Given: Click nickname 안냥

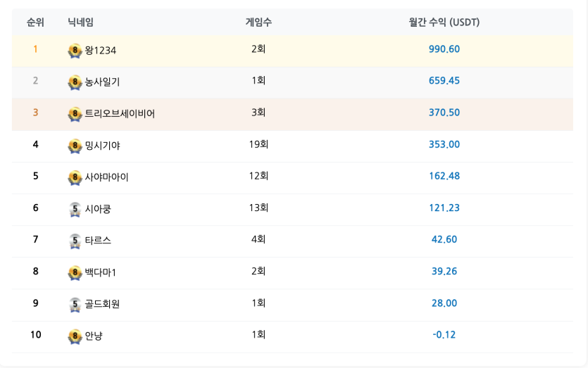Looking at the screenshot, I should [94, 336].
